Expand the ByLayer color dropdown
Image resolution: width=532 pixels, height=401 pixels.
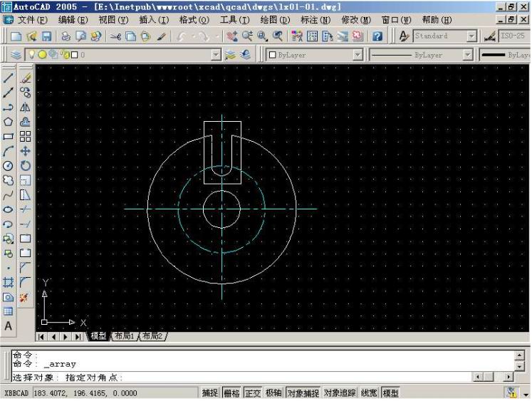[358, 55]
